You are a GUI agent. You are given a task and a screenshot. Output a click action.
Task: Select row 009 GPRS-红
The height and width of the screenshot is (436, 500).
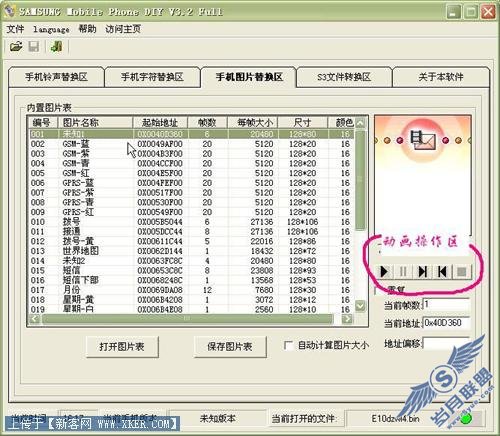pos(191,212)
